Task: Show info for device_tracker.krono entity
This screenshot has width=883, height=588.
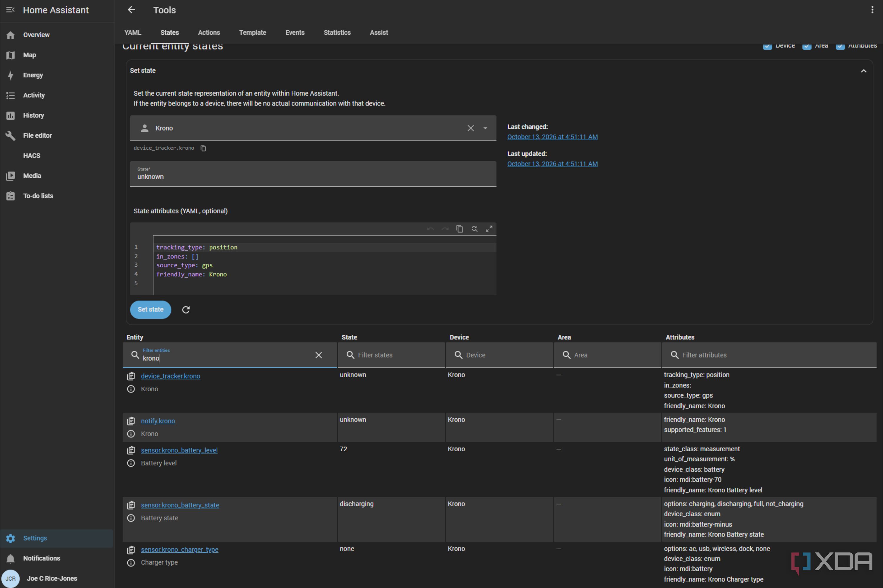Action: (x=131, y=389)
